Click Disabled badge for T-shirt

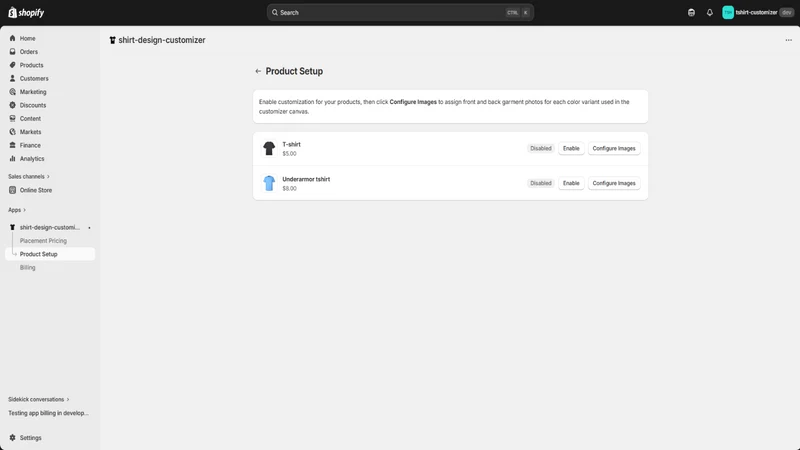point(540,148)
